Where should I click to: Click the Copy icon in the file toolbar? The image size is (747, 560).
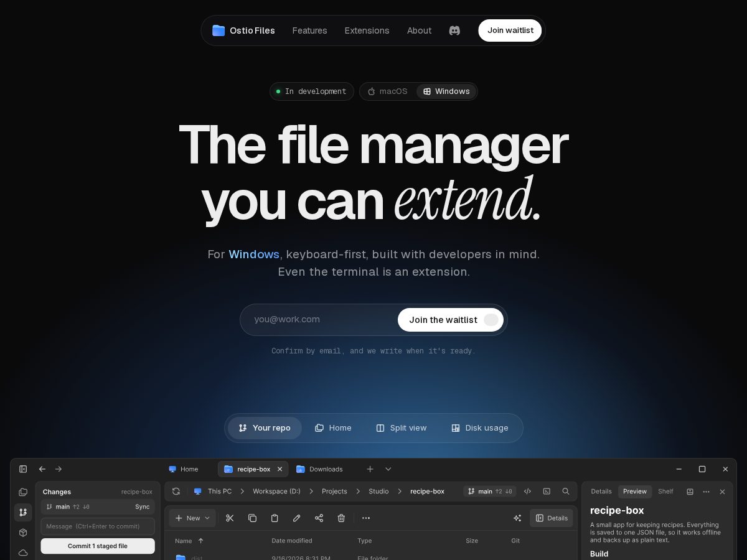(252, 518)
